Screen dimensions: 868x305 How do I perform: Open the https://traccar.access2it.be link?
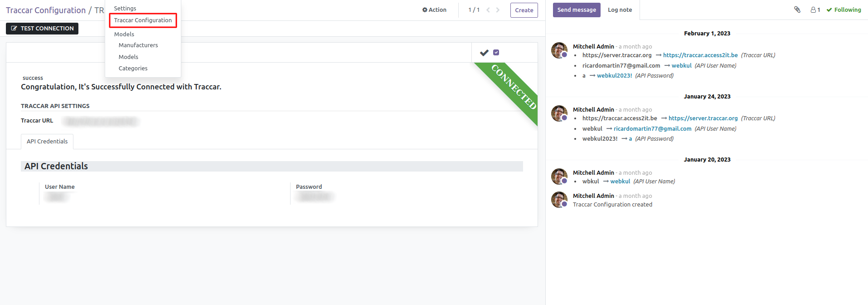coord(700,55)
